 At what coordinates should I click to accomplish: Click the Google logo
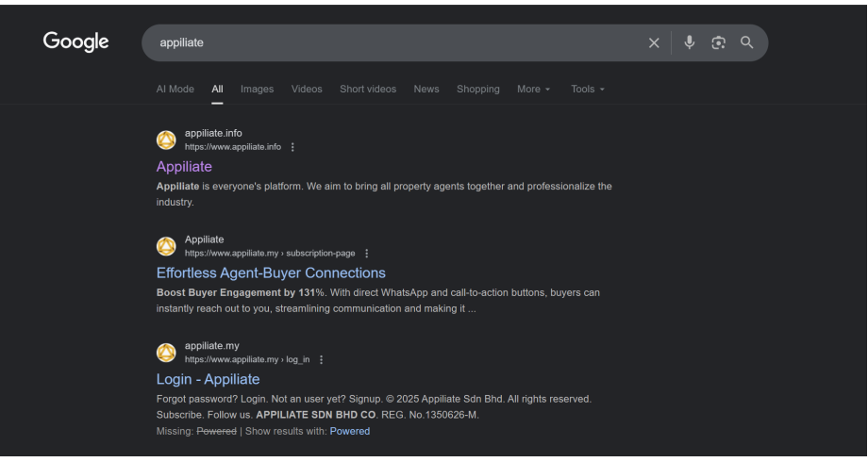tap(75, 41)
